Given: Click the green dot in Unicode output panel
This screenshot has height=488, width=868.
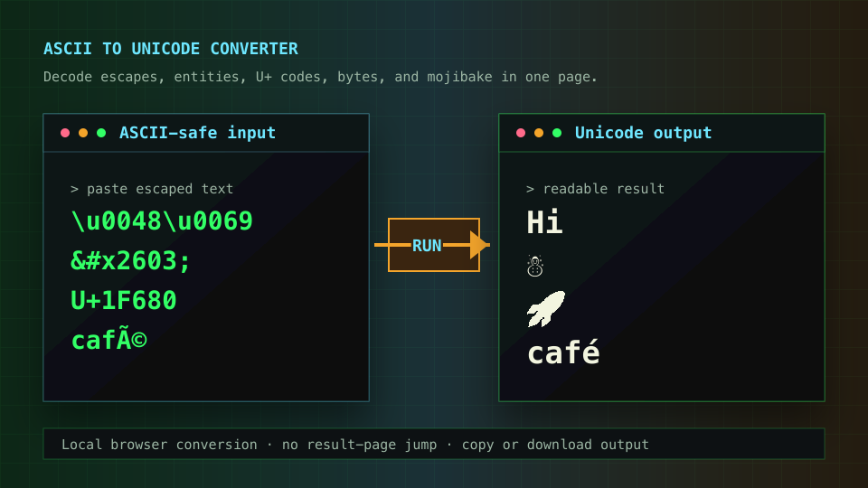Looking at the screenshot, I should click(557, 133).
